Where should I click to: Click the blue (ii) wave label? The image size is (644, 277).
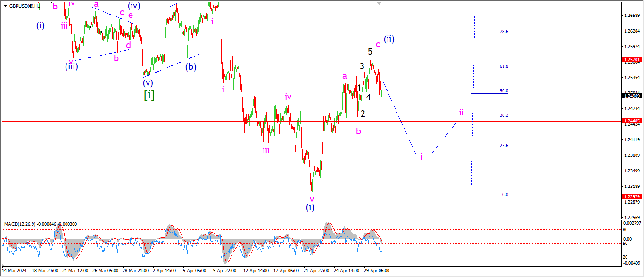(x=389, y=39)
